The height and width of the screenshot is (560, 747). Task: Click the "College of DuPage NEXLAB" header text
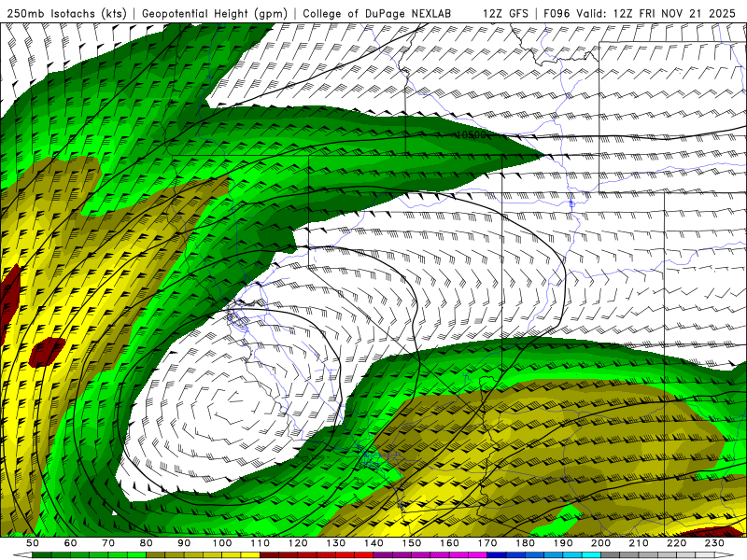[x=377, y=14]
